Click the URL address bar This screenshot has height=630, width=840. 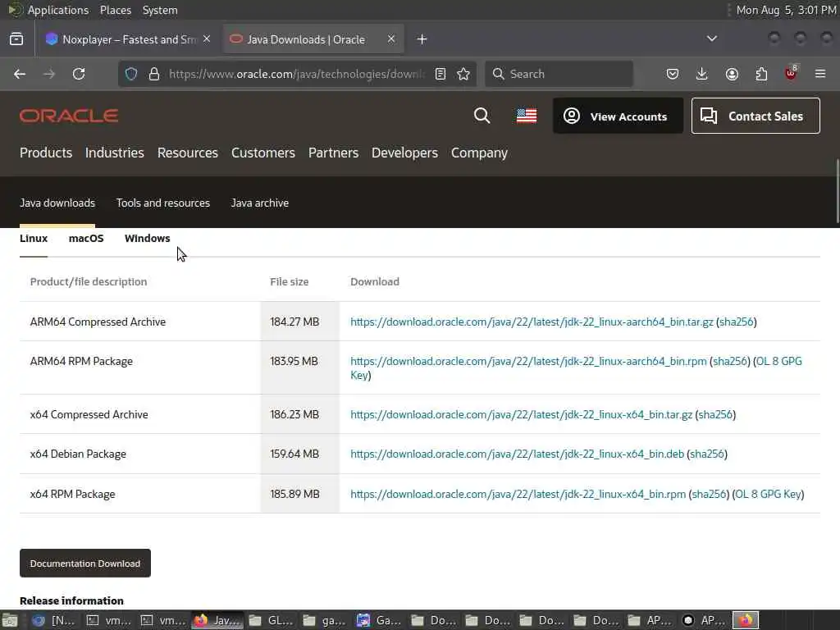click(x=296, y=74)
